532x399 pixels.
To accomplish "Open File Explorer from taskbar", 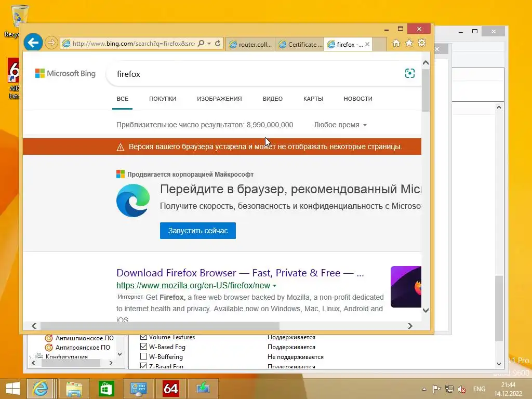I will pos(74,389).
